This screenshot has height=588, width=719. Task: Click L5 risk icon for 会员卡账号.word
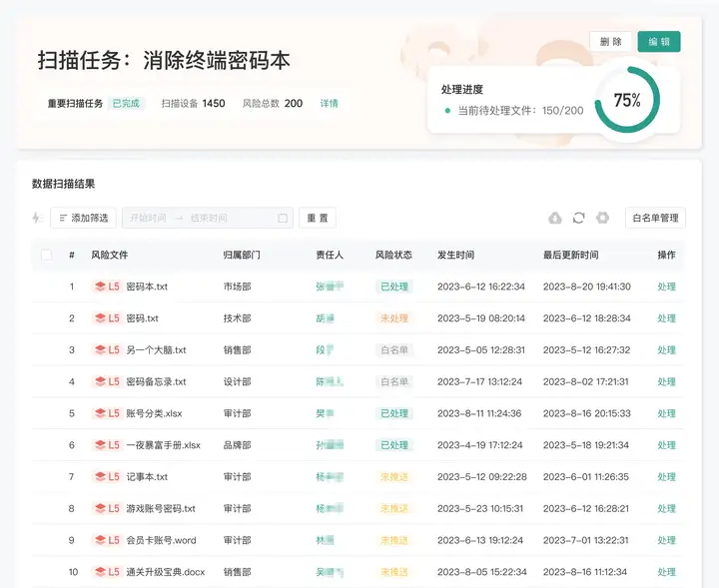(x=107, y=540)
